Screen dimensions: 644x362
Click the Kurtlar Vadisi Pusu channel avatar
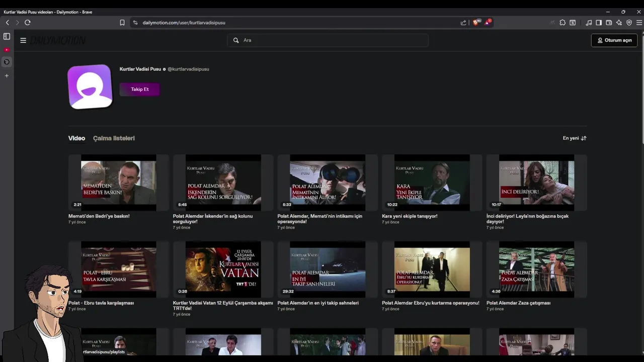tap(90, 86)
